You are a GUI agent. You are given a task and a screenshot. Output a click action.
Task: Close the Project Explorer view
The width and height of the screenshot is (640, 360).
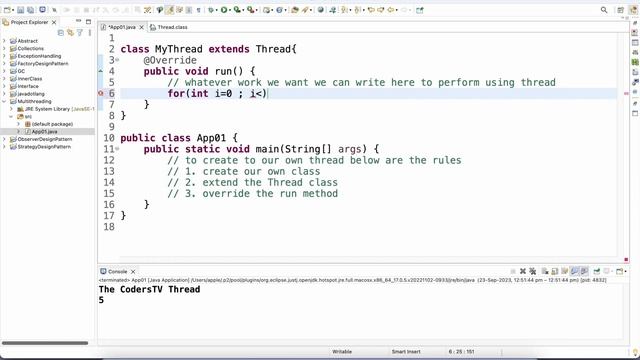(54, 22)
